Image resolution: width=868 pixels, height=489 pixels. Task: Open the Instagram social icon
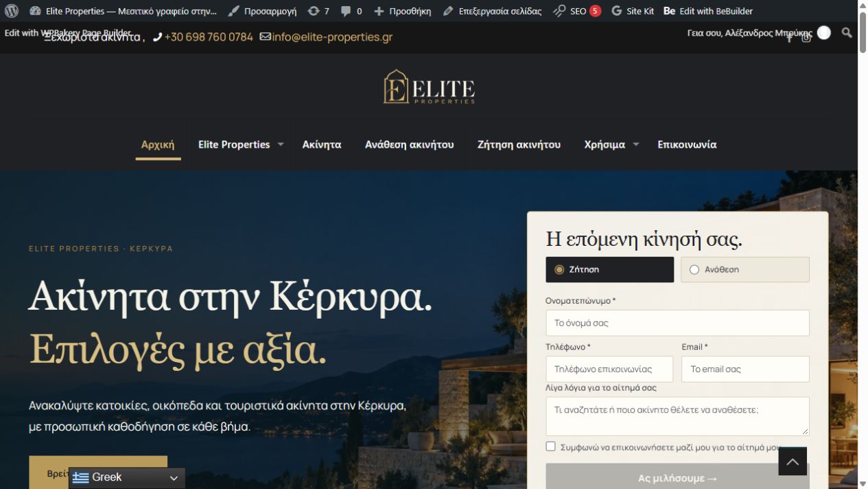click(x=806, y=38)
